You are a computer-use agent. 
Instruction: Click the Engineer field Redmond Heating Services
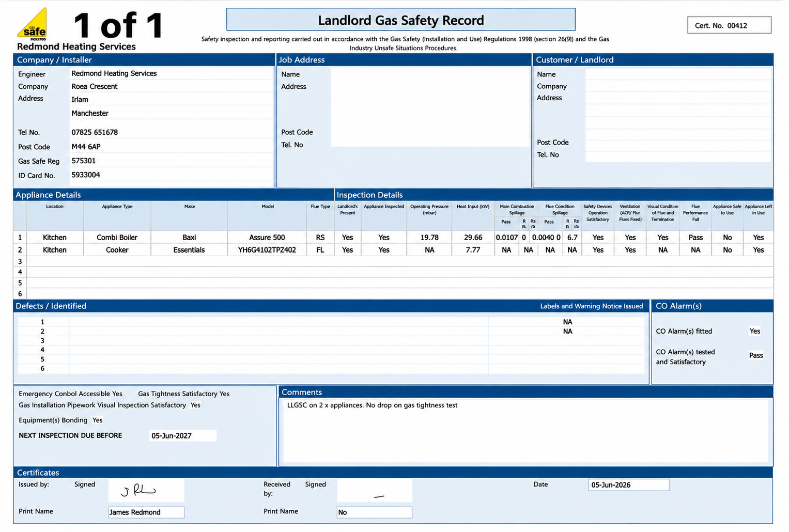[171, 73]
